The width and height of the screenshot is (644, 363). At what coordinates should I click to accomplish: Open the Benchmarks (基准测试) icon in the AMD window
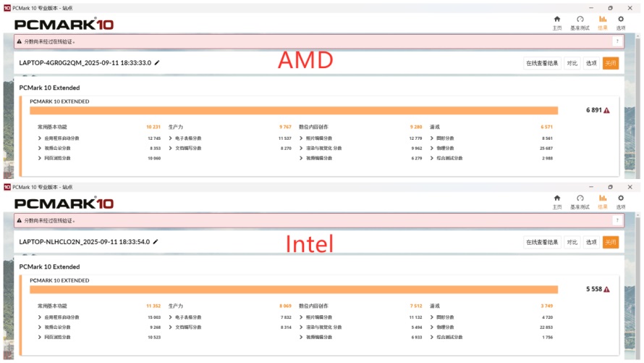click(580, 20)
